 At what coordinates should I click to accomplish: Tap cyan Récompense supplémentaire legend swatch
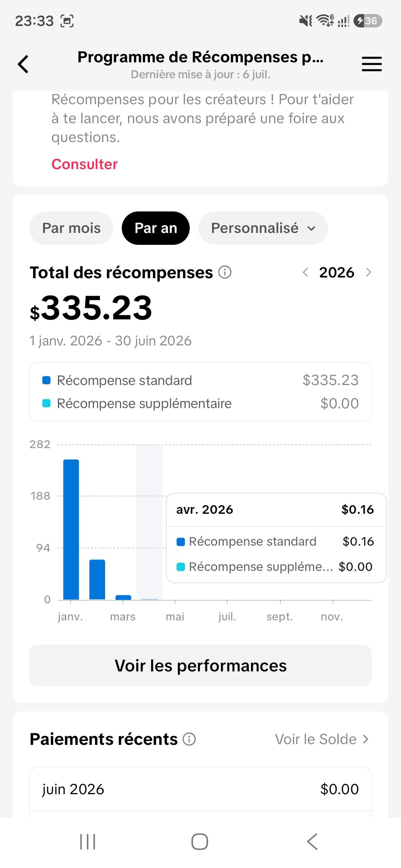(46, 403)
